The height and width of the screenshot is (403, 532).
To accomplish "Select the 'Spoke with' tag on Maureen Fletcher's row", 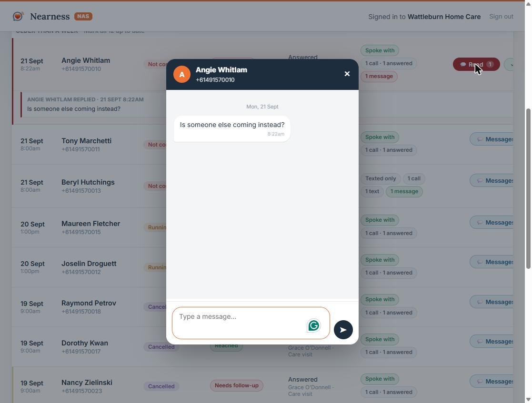I will (380, 220).
